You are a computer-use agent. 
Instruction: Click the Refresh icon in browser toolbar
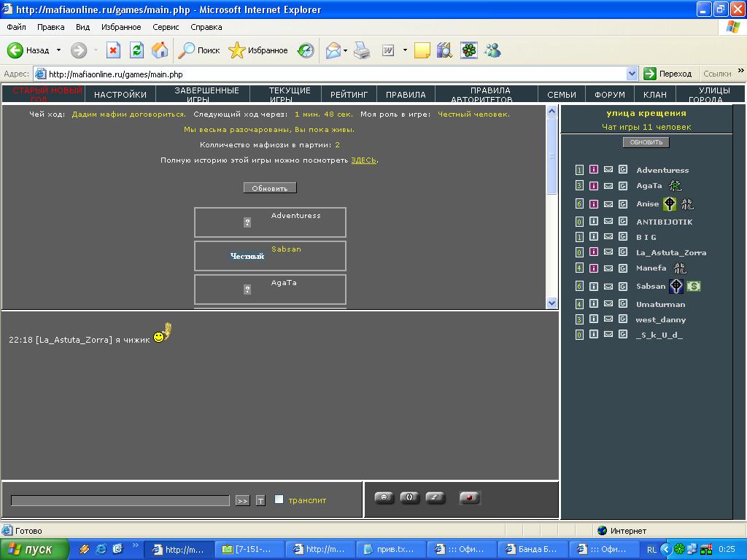(136, 50)
